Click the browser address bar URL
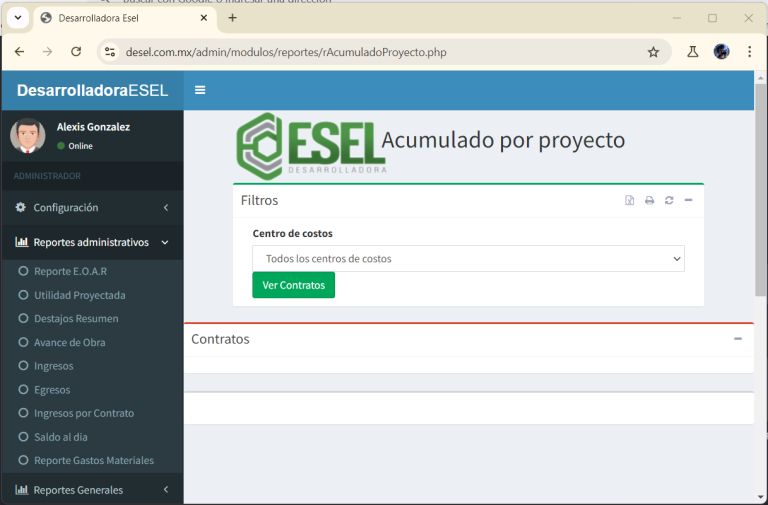Image resolution: width=768 pixels, height=505 pixels. (x=286, y=52)
